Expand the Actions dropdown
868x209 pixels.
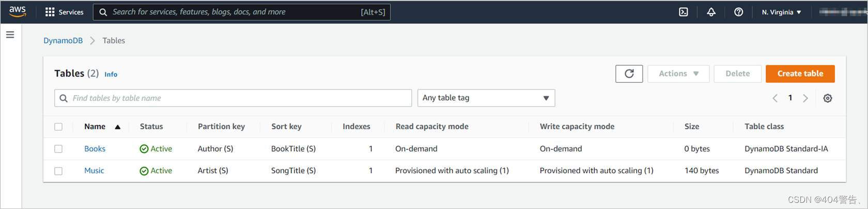pos(678,73)
